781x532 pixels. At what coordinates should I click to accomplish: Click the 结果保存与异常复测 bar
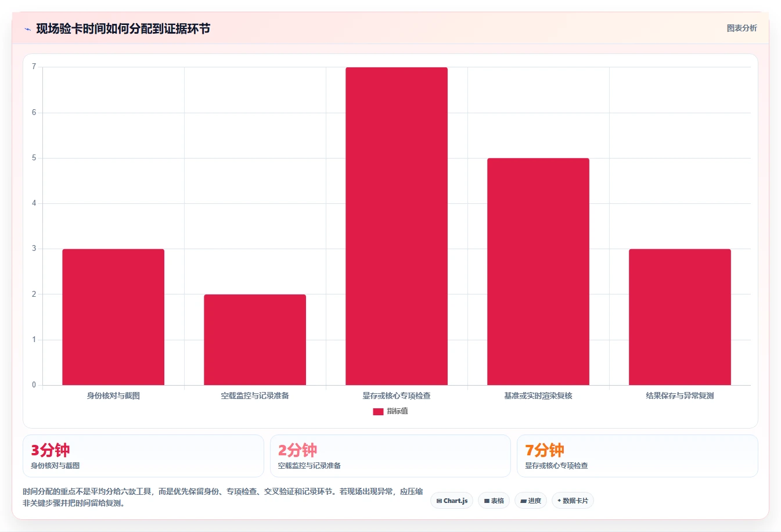coord(680,317)
